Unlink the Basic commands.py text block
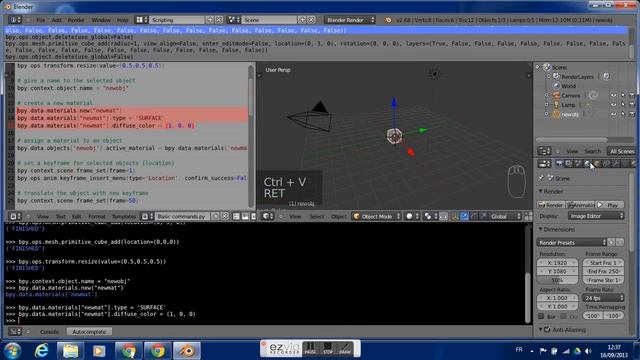 click(x=225, y=216)
